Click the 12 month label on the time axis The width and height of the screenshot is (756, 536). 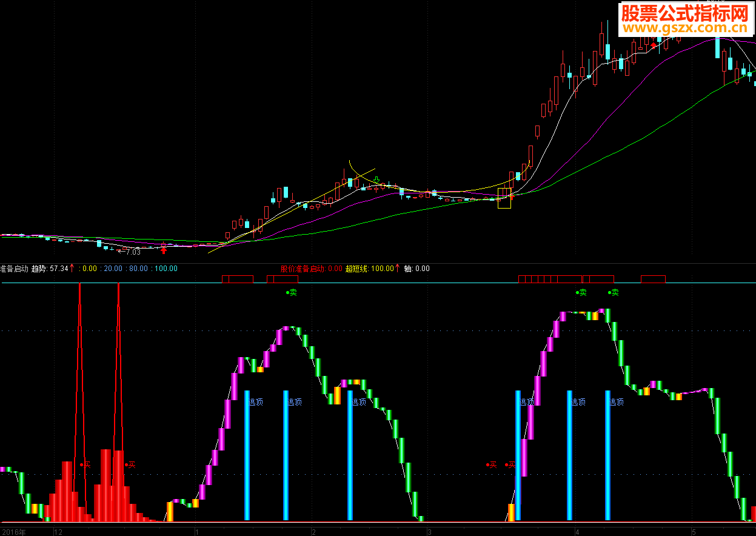tap(58, 532)
